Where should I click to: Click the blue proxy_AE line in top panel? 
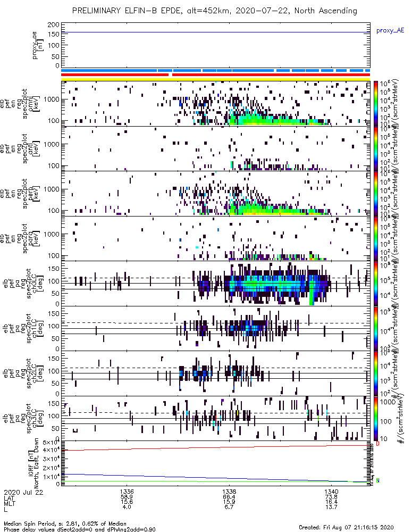(x=215, y=32)
